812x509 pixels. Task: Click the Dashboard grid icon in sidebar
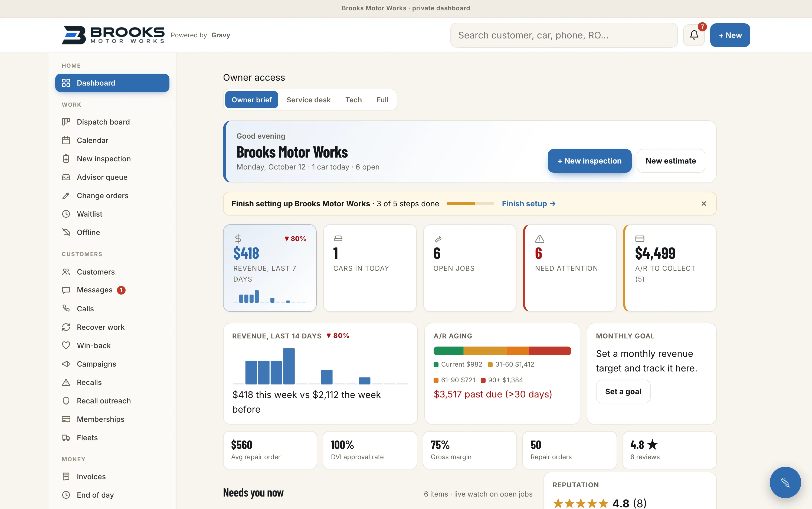click(x=66, y=83)
